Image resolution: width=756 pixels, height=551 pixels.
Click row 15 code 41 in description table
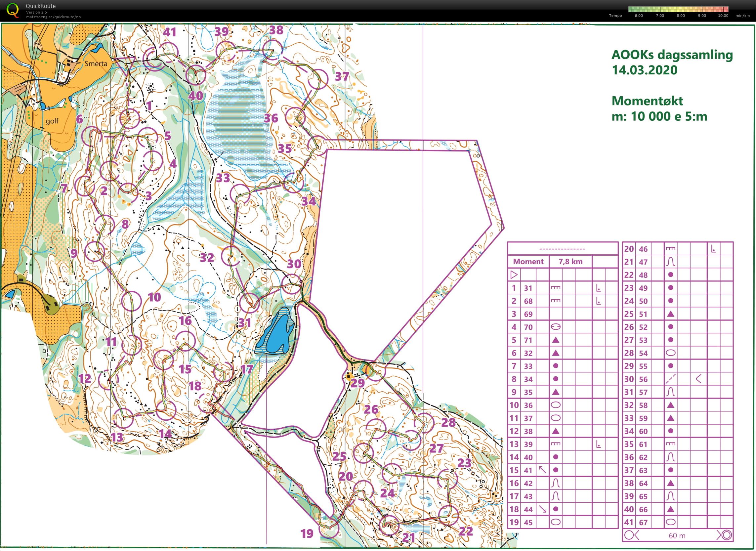tap(528, 470)
